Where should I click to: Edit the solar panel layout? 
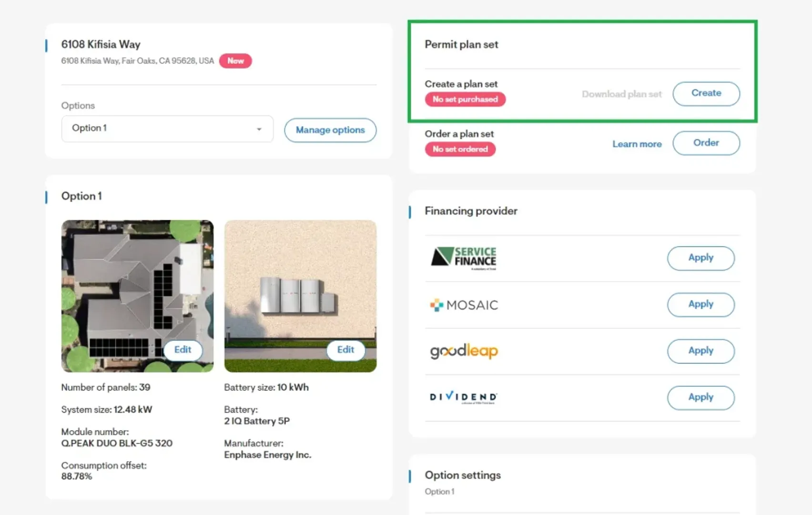183,350
